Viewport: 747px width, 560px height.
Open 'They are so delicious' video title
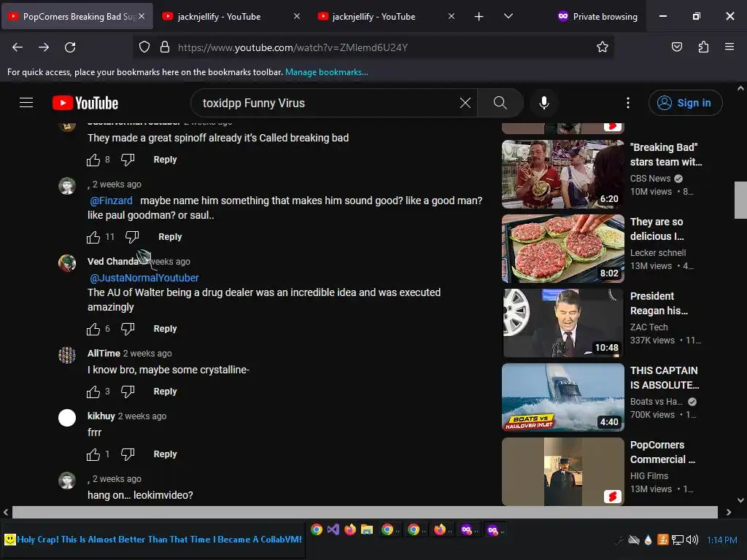coord(657,229)
